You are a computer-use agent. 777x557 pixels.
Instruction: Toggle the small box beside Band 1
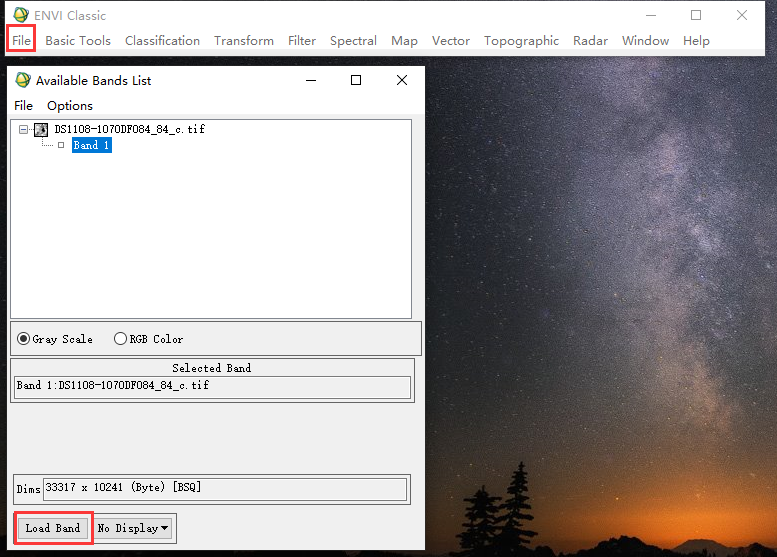(61, 146)
